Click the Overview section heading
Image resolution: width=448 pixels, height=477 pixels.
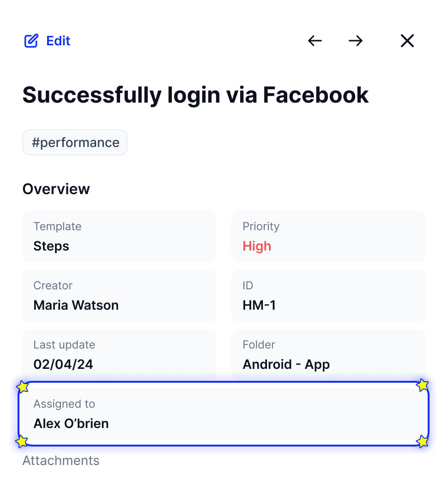point(56,189)
